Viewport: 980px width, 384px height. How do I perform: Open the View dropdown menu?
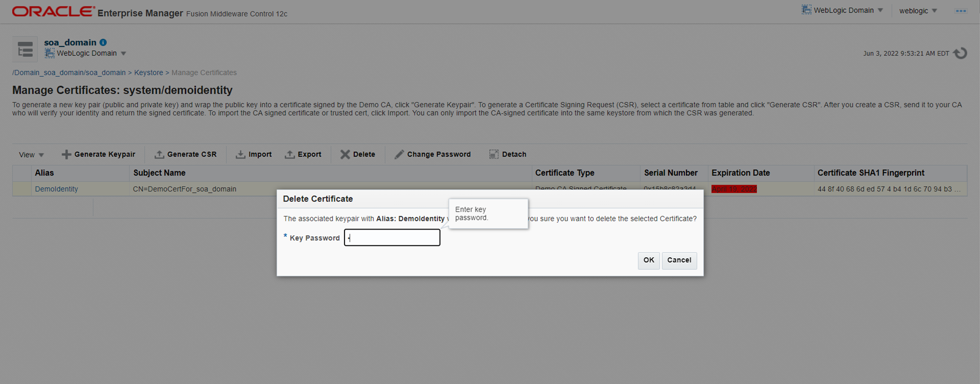click(31, 155)
